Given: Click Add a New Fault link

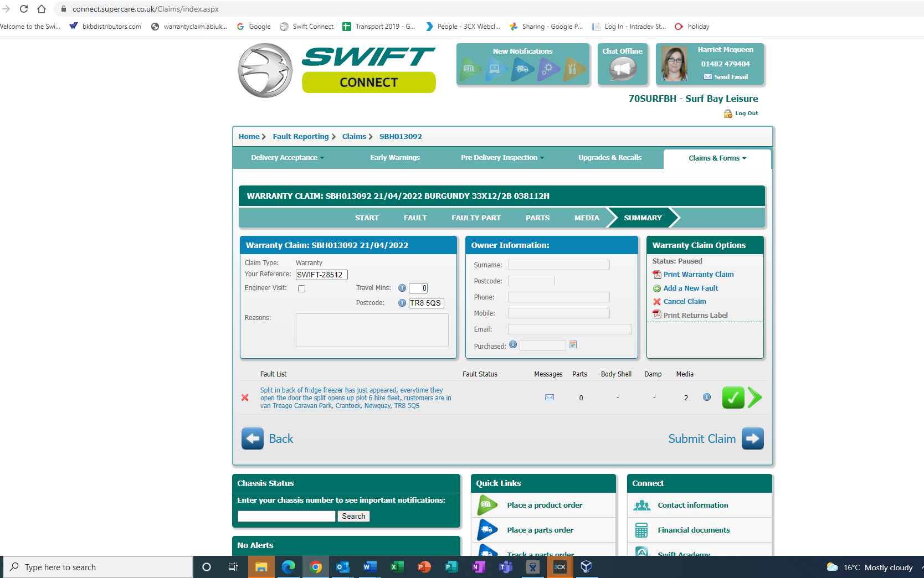Looking at the screenshot, I should pyautogui.click(x=691, y=288).
